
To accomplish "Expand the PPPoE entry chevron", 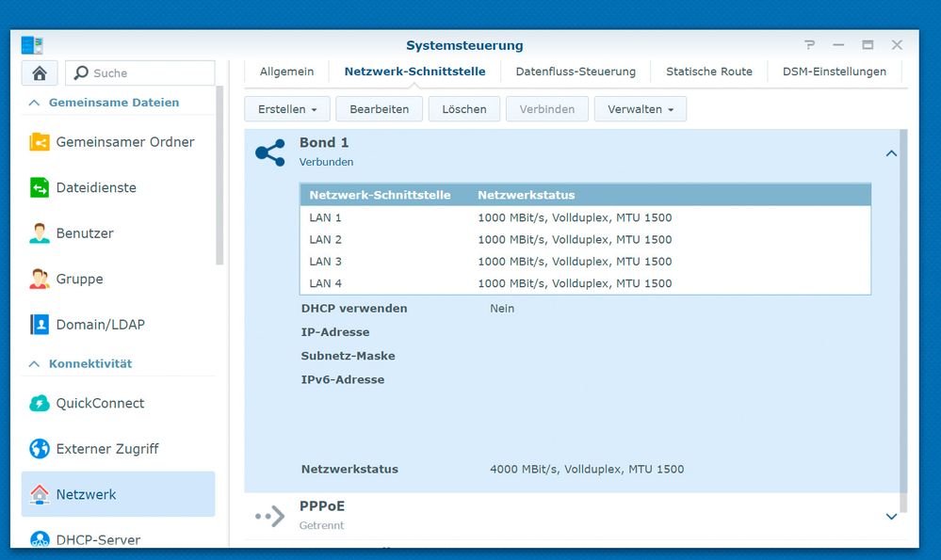I will point(891,516).
